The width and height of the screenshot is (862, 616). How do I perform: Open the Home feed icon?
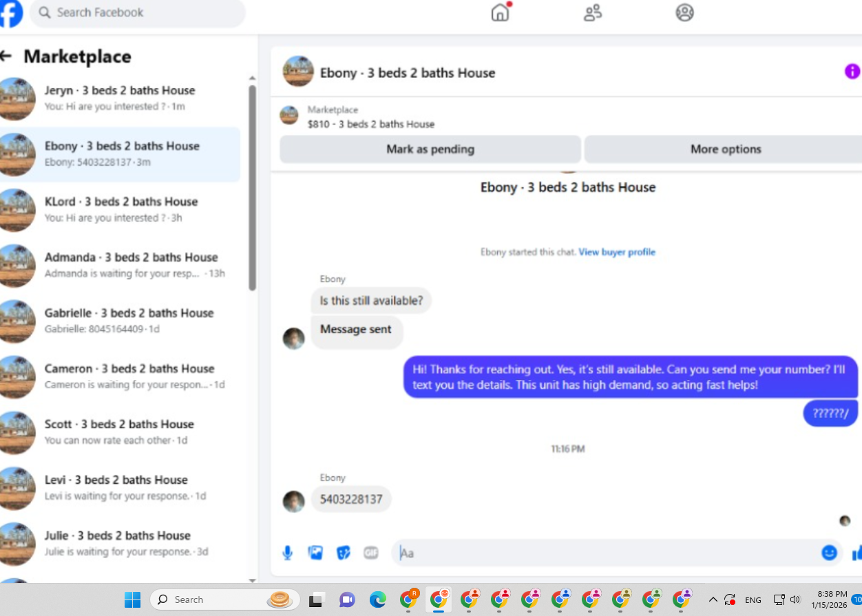501,12
